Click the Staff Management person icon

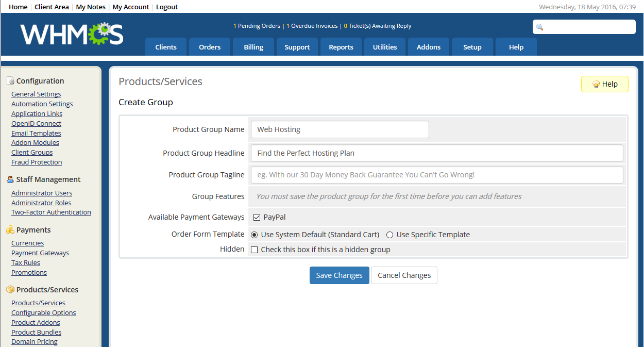10,179
